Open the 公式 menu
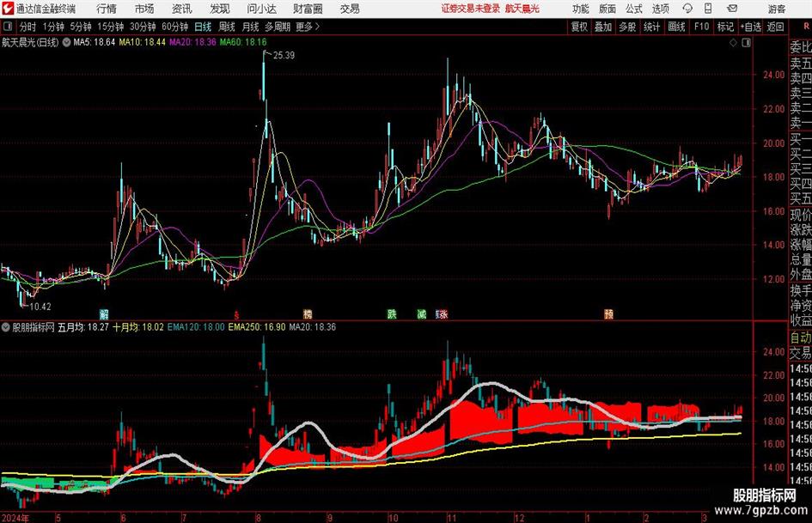Screen dimensions: 812x523 pyautogui.click(x=633, y=9)
